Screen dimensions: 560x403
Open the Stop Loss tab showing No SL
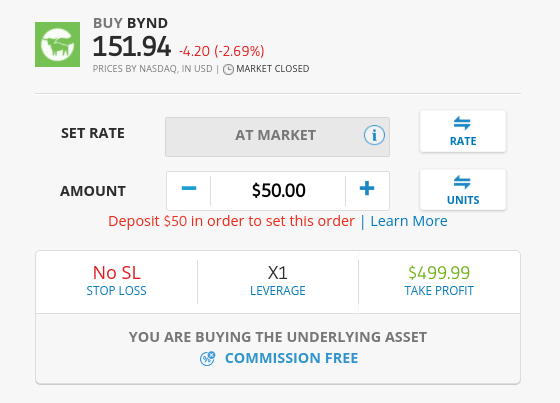116,282
